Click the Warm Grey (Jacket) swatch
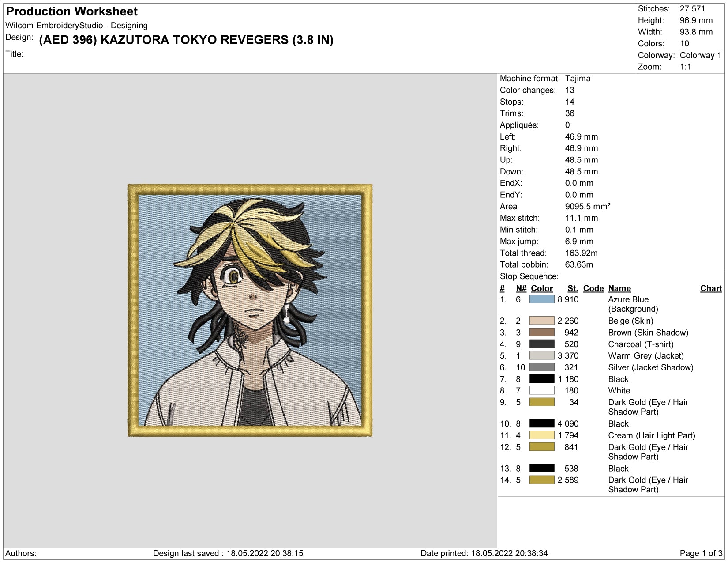Screen dimensions: 728x563 click(542, 356)
